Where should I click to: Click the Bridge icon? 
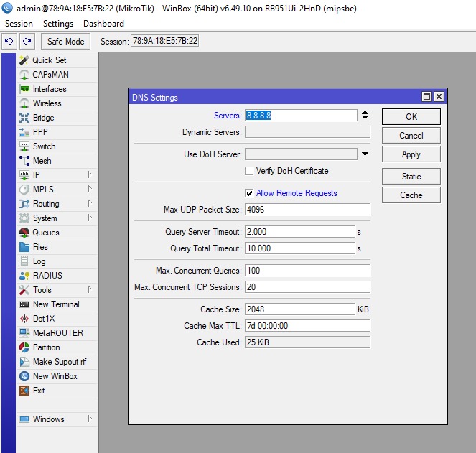pyautogui.click(x=24, y=118)
